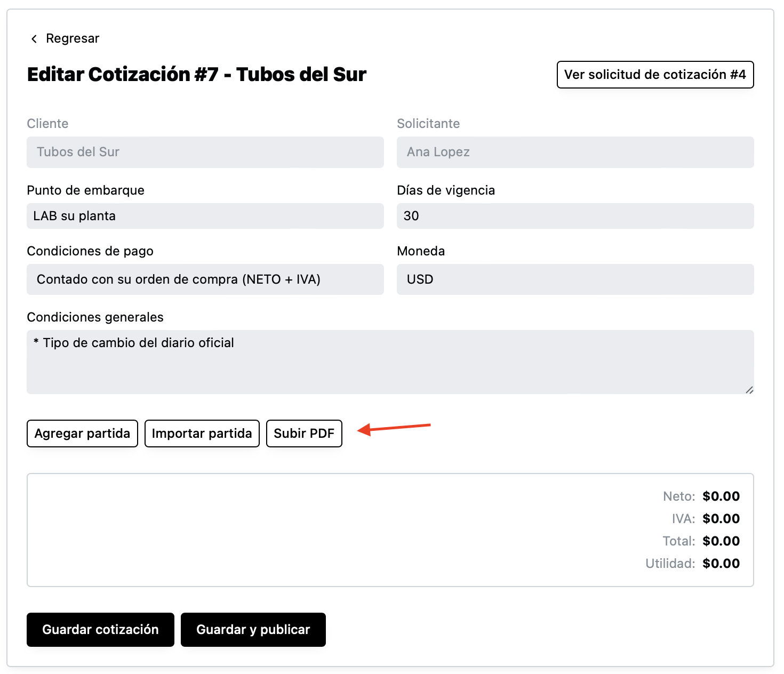This screenshot has width=784, height=674.
Task: Click the textarea resize handle corner
Action: click(x=749, y=390)
